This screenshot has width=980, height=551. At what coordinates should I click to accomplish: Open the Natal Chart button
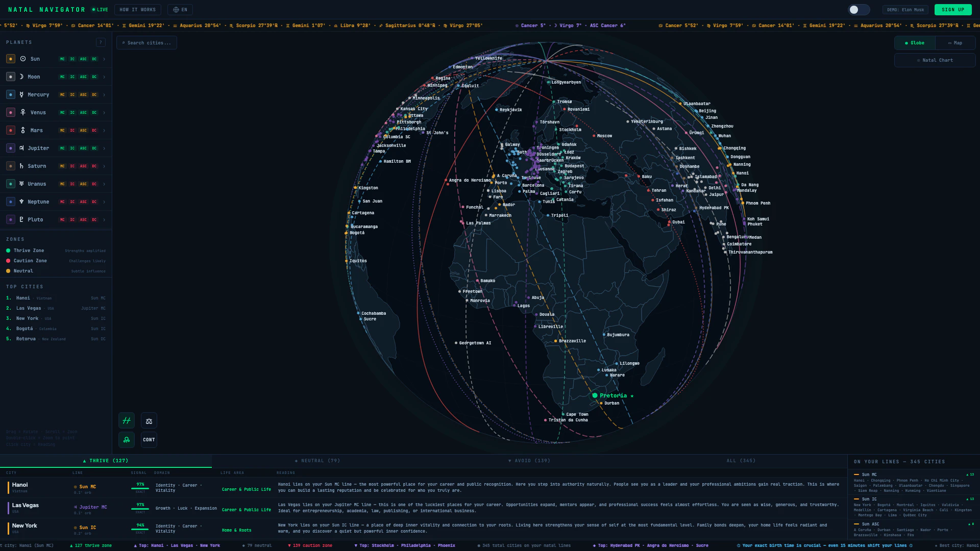[x=935, y=60]
